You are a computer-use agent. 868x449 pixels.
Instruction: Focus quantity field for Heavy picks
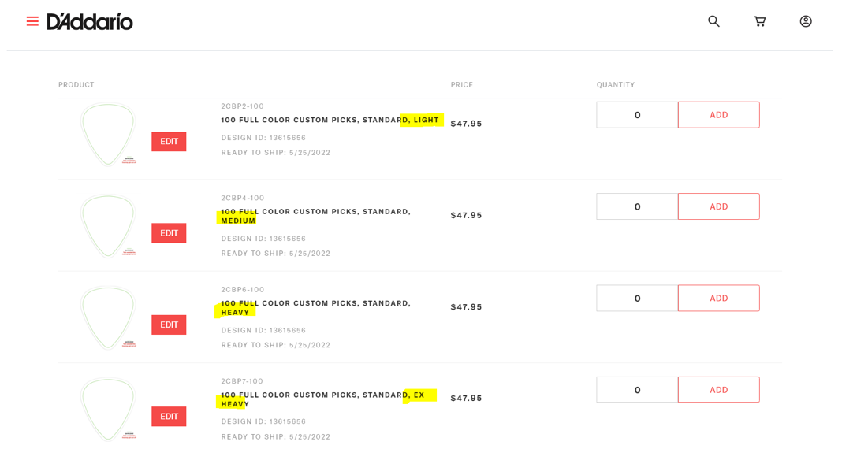637,299
